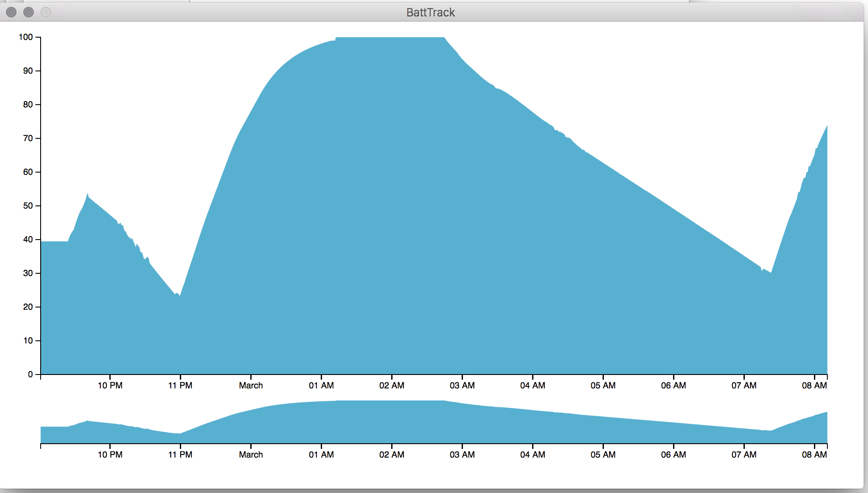Click the 05 AM label on main axis
This screenshot has height=493, width=868.
coord(603,385)
